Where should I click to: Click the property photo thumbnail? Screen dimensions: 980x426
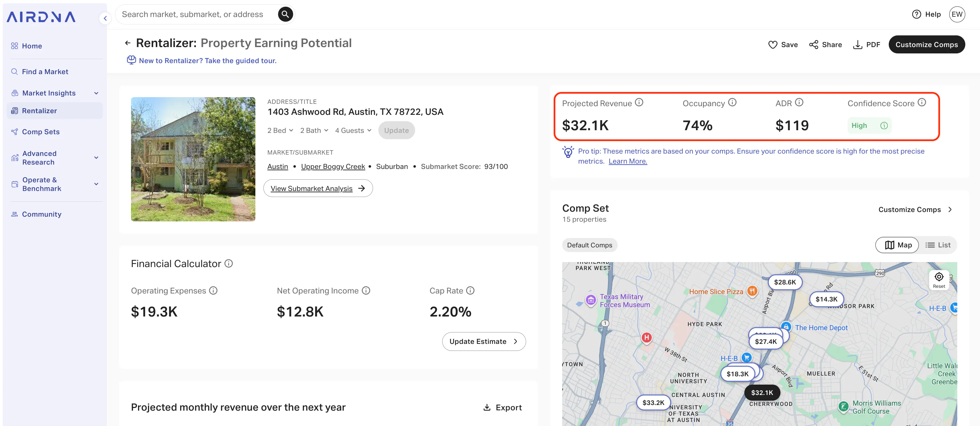(x=193, y=159)
